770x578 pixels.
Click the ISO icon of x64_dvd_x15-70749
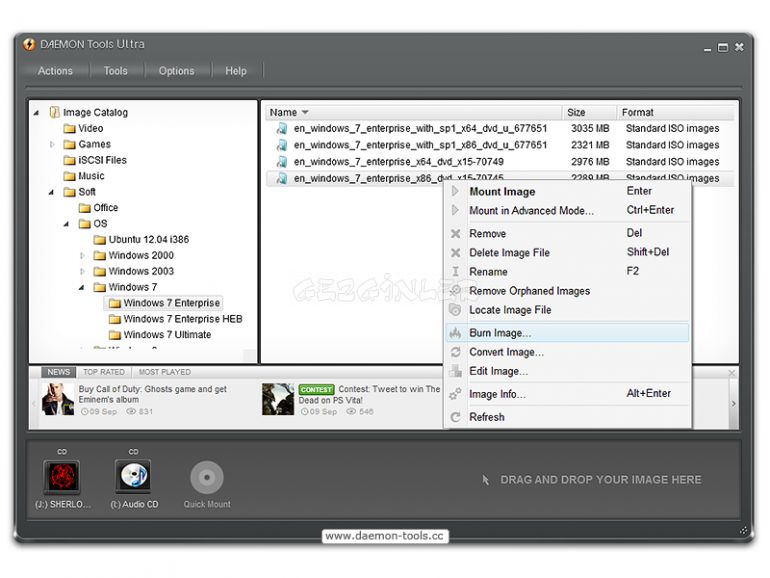[282, 162]
